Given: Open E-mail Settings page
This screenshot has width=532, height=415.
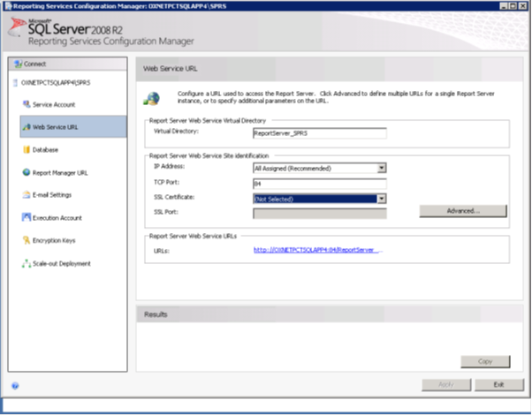Looking at the screenshot, I should [52, 195].
